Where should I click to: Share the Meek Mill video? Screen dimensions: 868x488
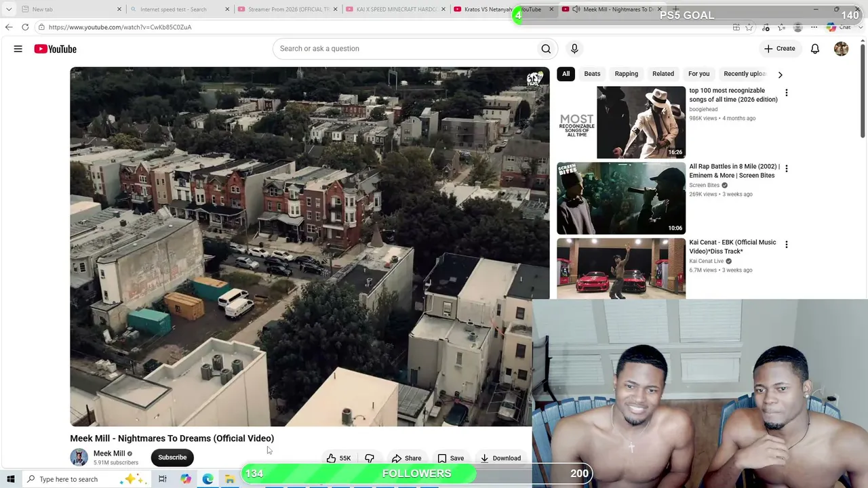406,458
